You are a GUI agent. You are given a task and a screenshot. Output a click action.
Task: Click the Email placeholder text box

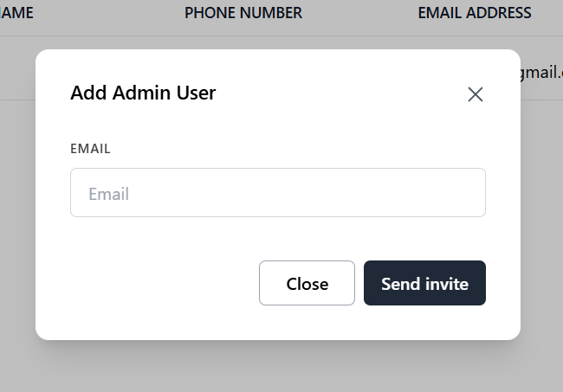(x=277, y=192)
